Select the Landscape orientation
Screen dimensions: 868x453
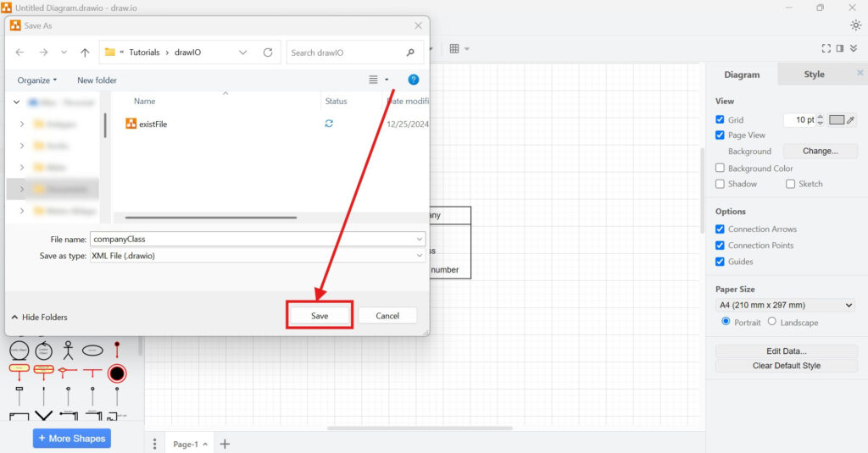click(771, 322)
